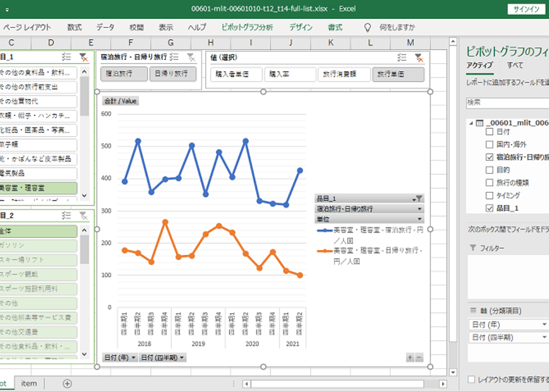Check the 旅行の種類 field checkbox

[490, 182]
